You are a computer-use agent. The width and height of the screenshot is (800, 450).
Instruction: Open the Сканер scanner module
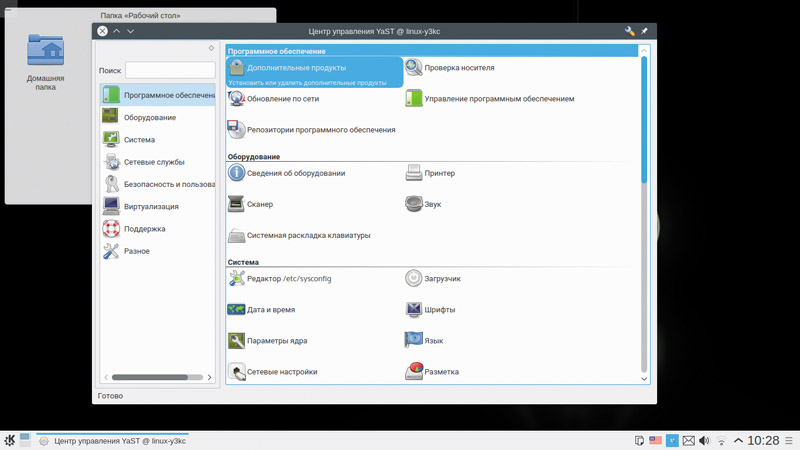coord(250,204)
